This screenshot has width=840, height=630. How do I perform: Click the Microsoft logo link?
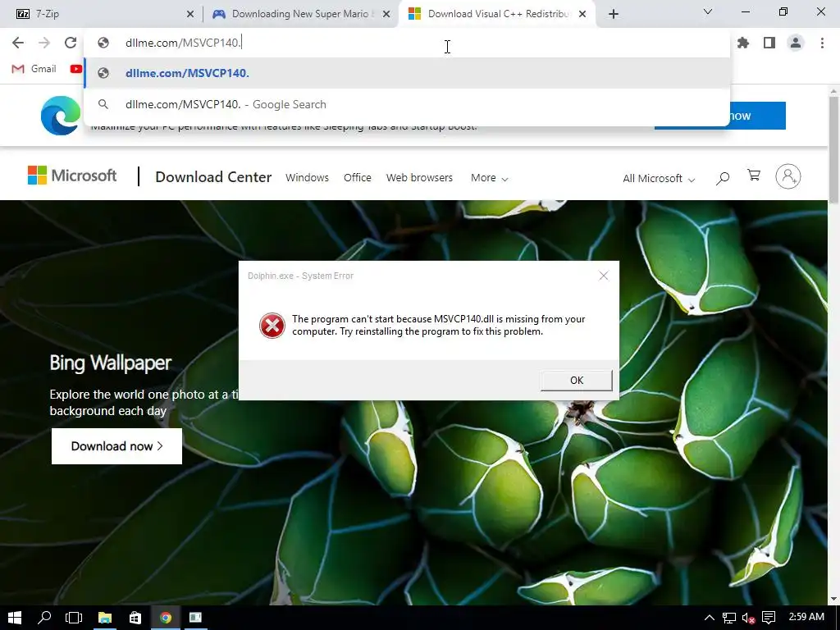pyautogui.click(x=72, y=176)
